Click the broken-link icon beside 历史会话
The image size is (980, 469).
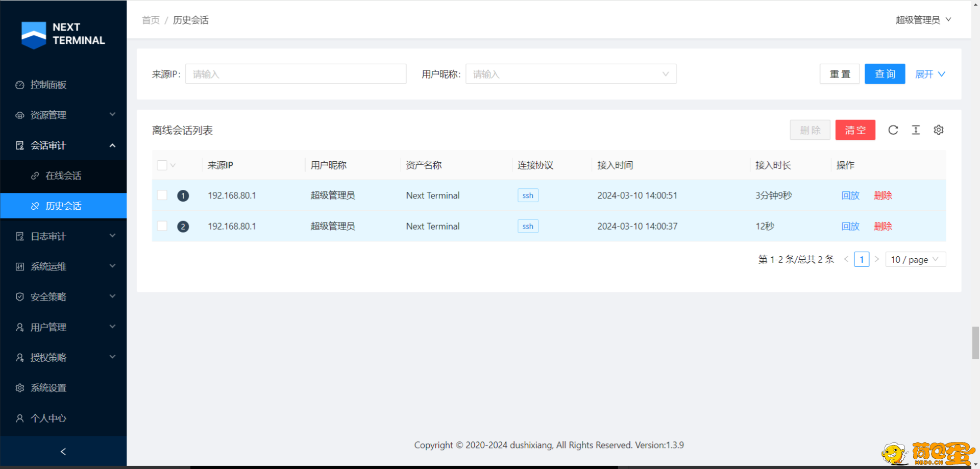(35, 206)
